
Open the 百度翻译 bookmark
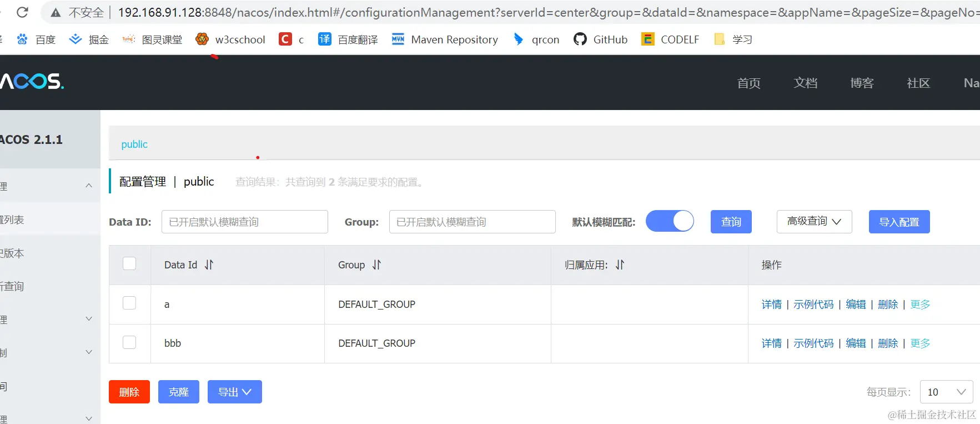coord(348,39)
